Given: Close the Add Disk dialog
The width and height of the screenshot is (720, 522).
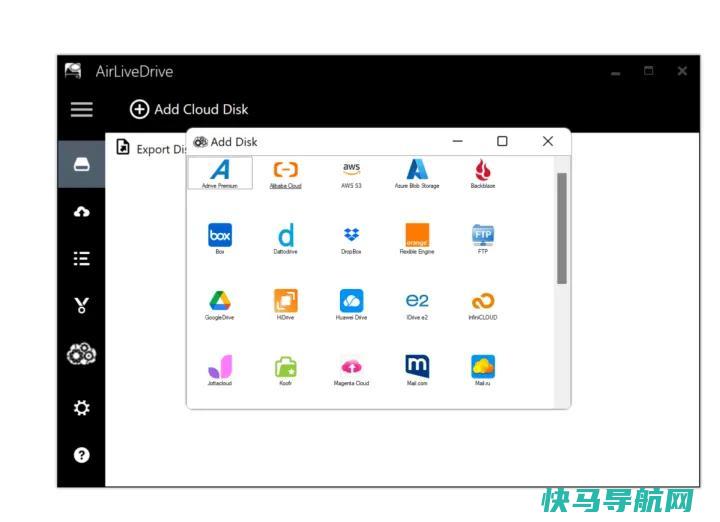Looking at the screenshot, I should point(548,141).
